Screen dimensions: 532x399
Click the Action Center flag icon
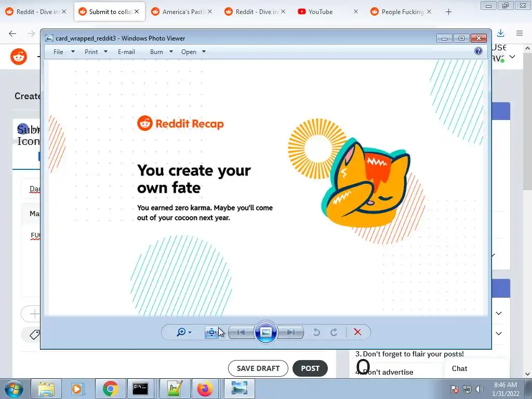click(x=455, y=389)
